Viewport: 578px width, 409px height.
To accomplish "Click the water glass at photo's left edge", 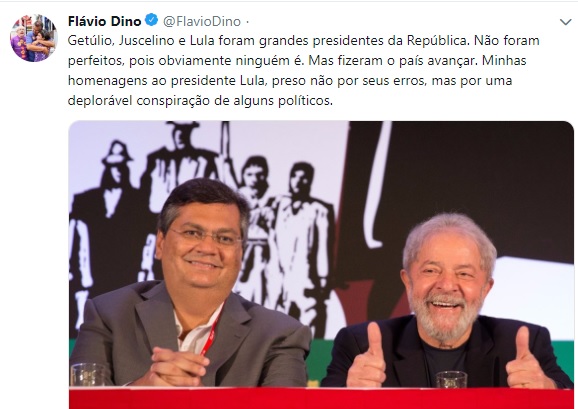I will (88, 375).
